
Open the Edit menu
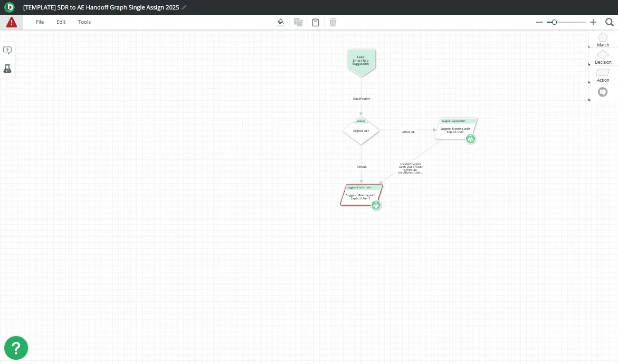click(x=61, y=22)
